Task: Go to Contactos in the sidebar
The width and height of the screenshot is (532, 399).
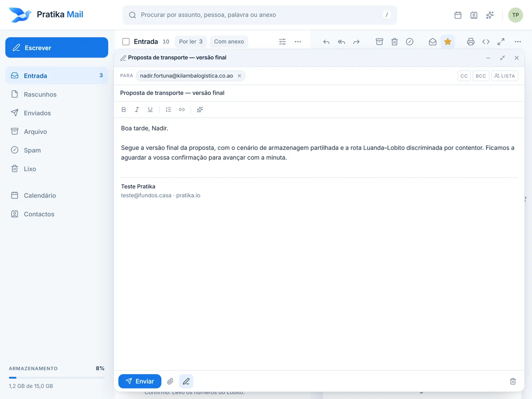Action: [x=57, y=214]
